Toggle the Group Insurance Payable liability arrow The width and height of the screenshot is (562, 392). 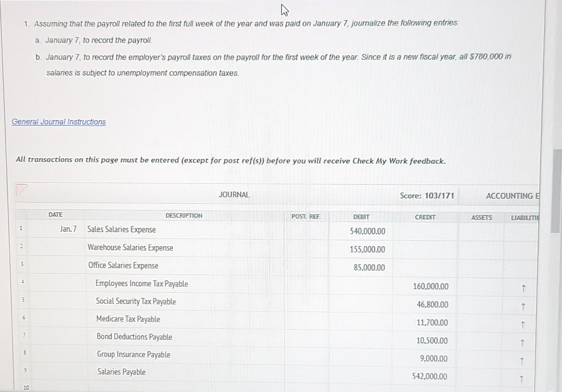click(x=523, y=360)
